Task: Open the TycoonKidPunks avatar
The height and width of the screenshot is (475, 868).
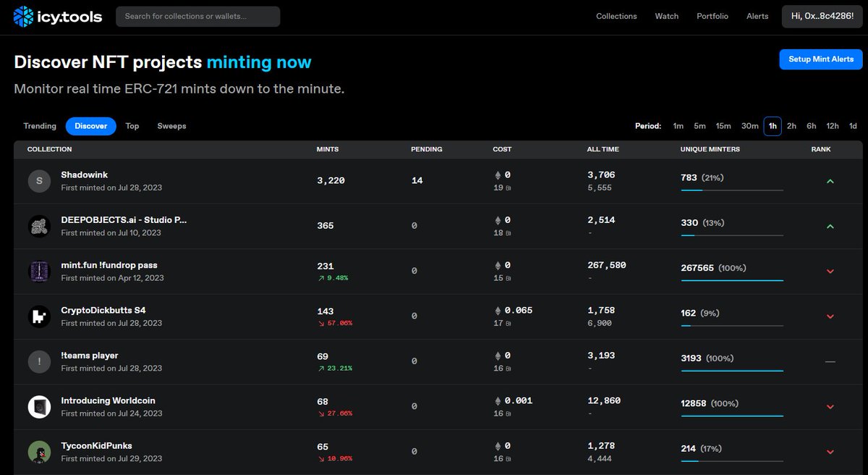Action: [39, 452]
